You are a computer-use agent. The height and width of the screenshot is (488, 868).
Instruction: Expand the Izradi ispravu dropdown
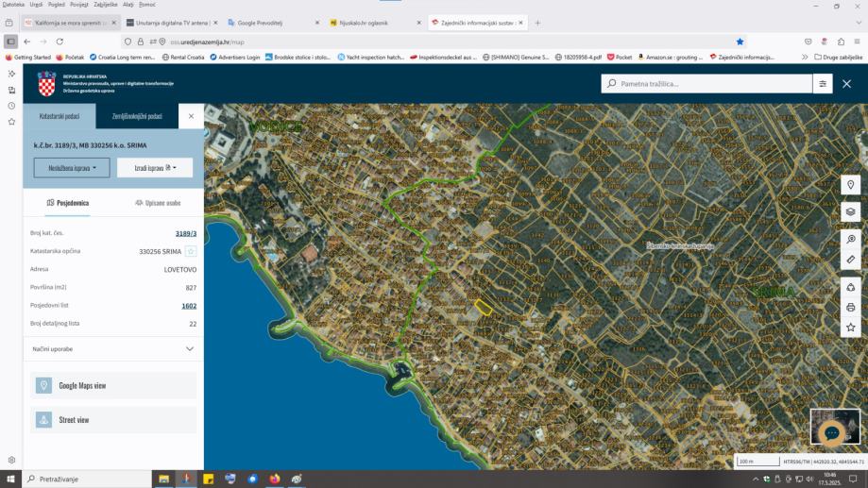click(155, 168)
